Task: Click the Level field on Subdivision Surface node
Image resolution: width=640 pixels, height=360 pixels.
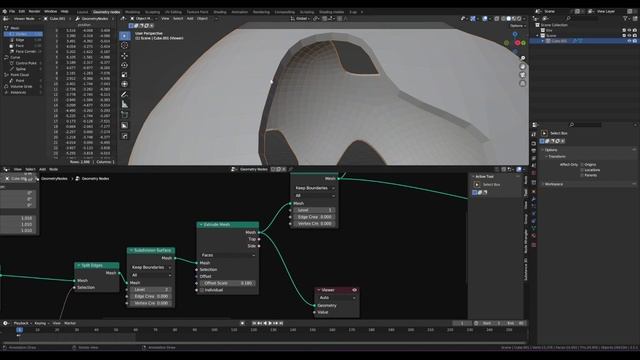Action: pyautogui.click(x=151, y=290)
